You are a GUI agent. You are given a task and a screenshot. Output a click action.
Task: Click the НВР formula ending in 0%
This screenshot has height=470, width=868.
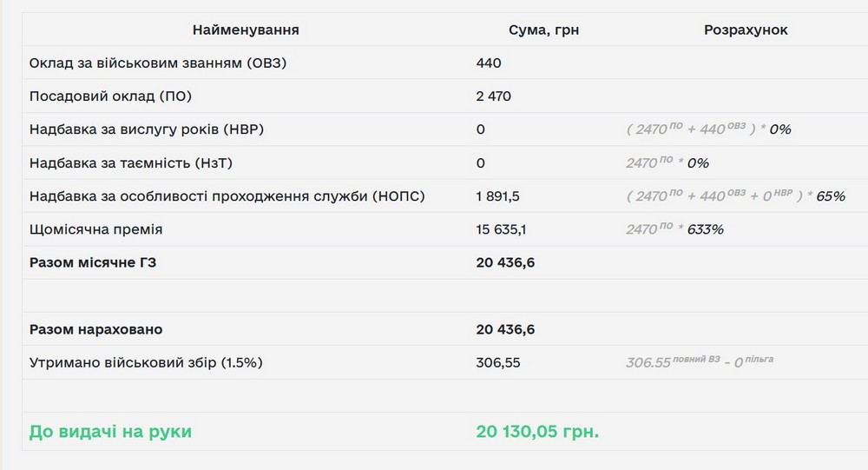click(708, 129)
